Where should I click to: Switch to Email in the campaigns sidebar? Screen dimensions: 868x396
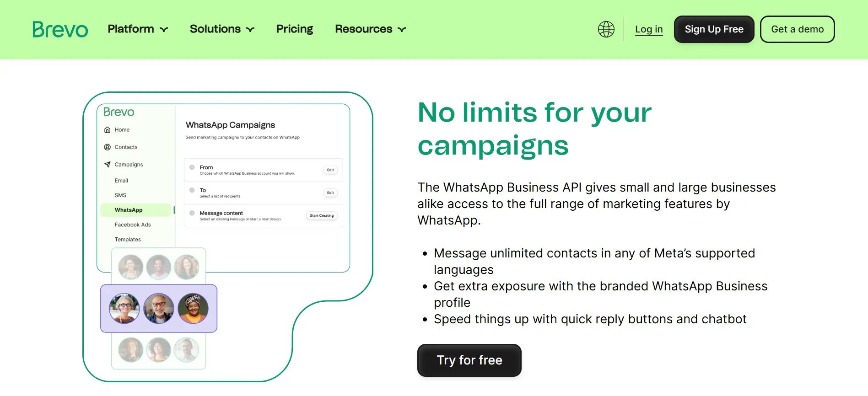[x=121, y=180]
